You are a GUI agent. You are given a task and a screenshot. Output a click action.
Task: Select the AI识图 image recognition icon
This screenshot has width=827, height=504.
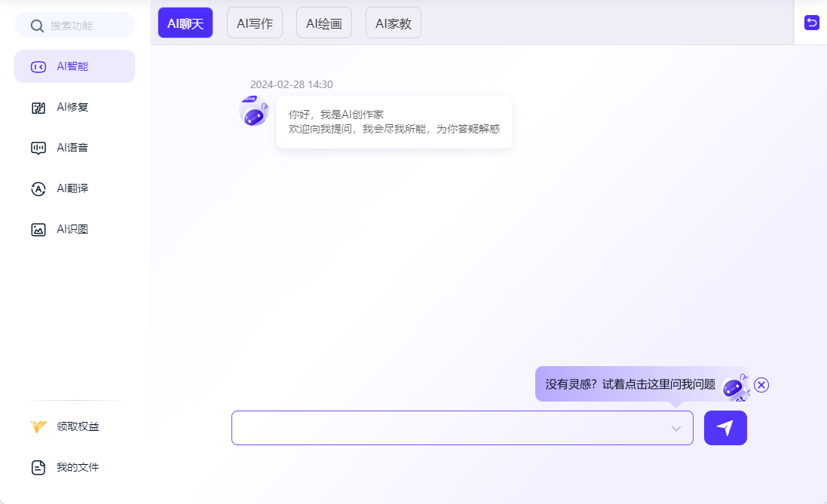click(x=38, y=230)
